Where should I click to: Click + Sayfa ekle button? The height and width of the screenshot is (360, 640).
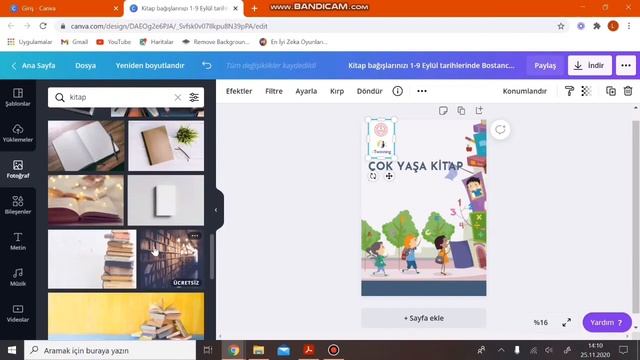coord(424,318)
